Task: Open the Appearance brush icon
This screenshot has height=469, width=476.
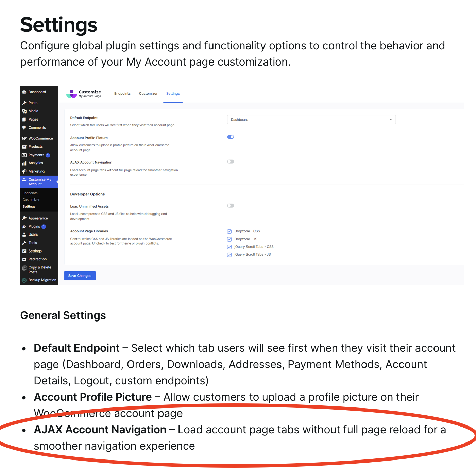Action: 24,218
